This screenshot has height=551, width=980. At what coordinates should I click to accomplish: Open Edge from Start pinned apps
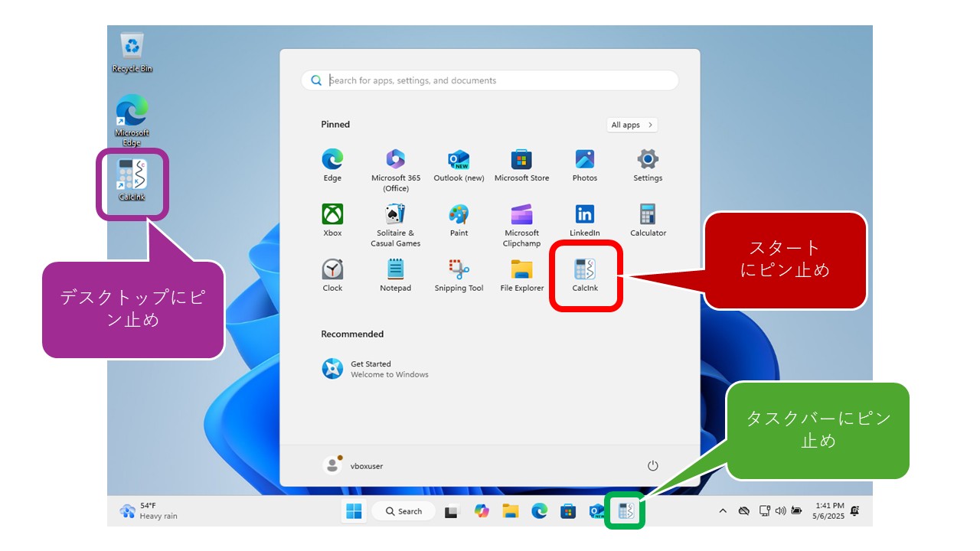pos(332,165)
